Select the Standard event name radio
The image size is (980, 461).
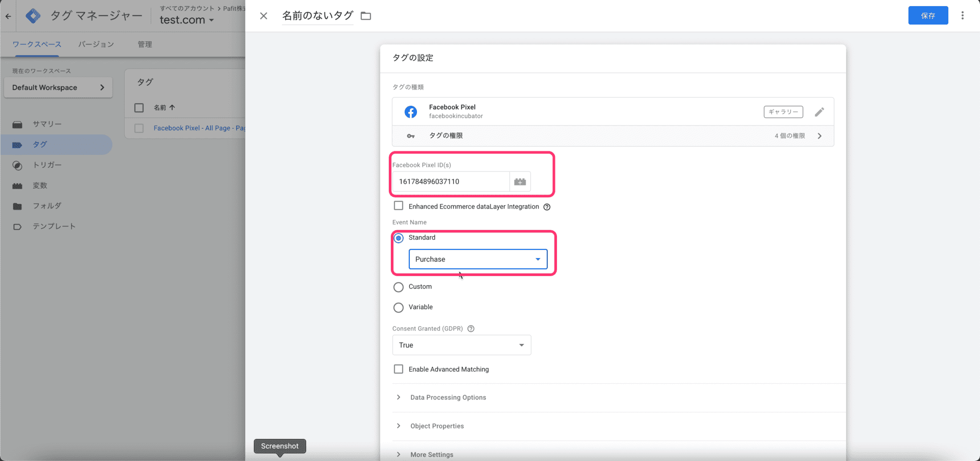pos(399,238)
